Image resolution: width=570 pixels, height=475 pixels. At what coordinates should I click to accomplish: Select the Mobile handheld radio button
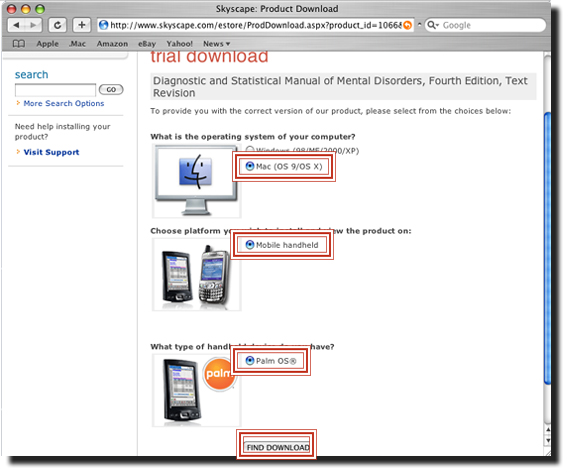[250, 245]
